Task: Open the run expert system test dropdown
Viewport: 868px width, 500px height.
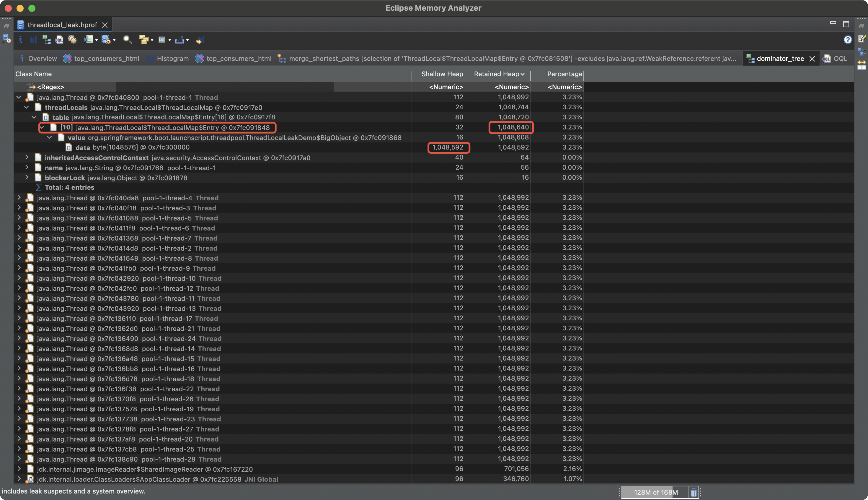Action: 97,40
